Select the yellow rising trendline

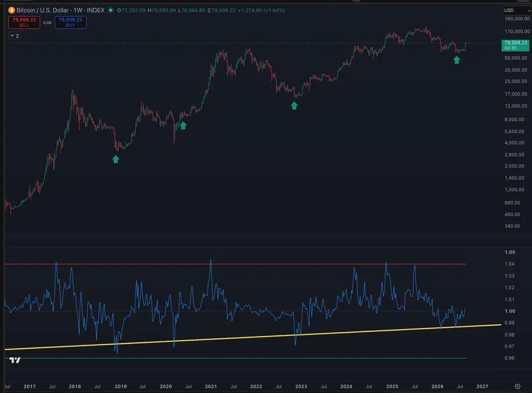point(253,338)
